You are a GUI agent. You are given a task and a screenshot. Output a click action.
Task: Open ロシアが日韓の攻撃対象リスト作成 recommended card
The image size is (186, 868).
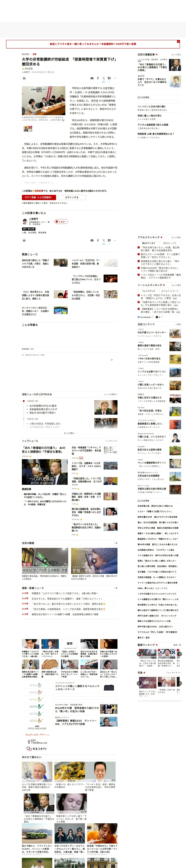pyautogui.click(x=37, y=776)
